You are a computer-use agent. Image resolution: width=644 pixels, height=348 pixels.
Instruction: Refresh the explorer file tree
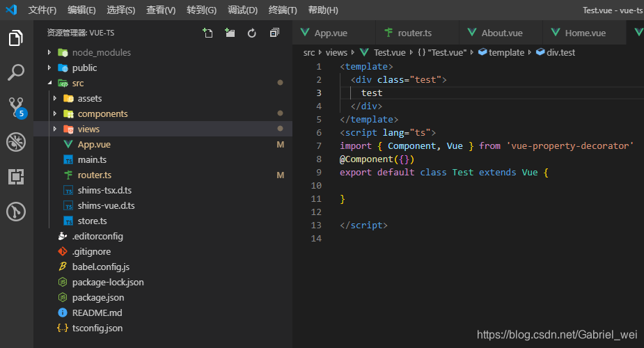tap(252, 33)
